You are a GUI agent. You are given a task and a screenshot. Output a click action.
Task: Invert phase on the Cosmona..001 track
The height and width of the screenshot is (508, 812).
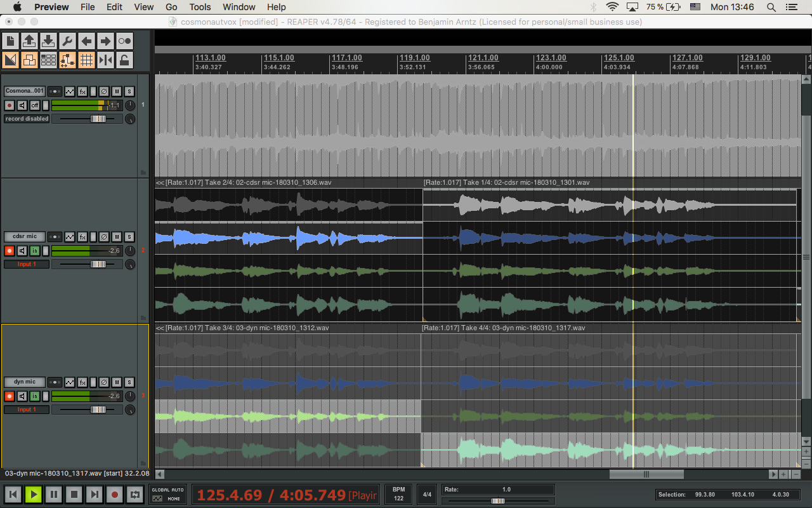click(105, 91)
